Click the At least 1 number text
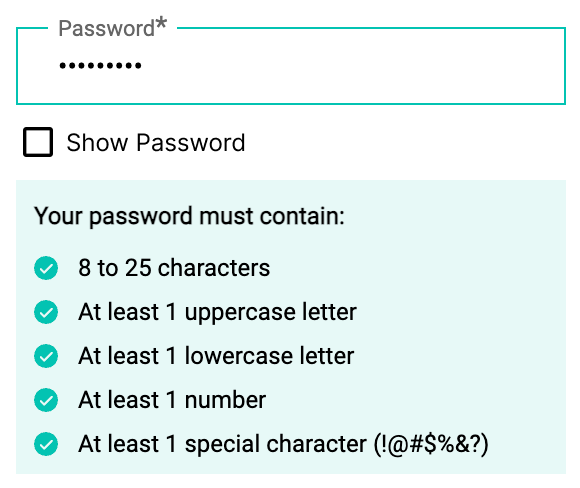 click(x=172, y=400)
